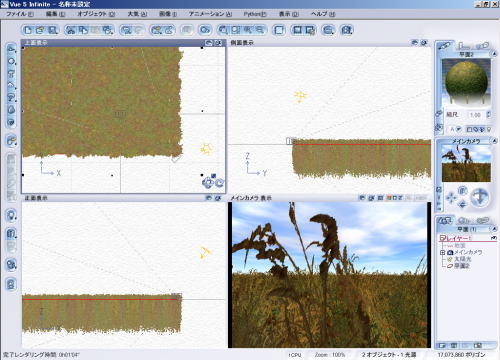Collapse the material preview panel arrow
This screenshot has width=500, height=360.
494,54
